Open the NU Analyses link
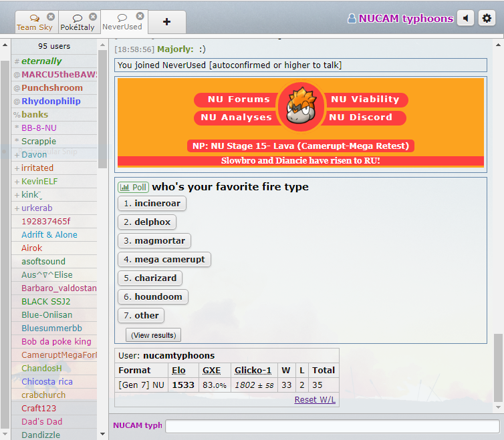Screen dimensions: 504x440 pyautogui.click(x=236, y=118)
